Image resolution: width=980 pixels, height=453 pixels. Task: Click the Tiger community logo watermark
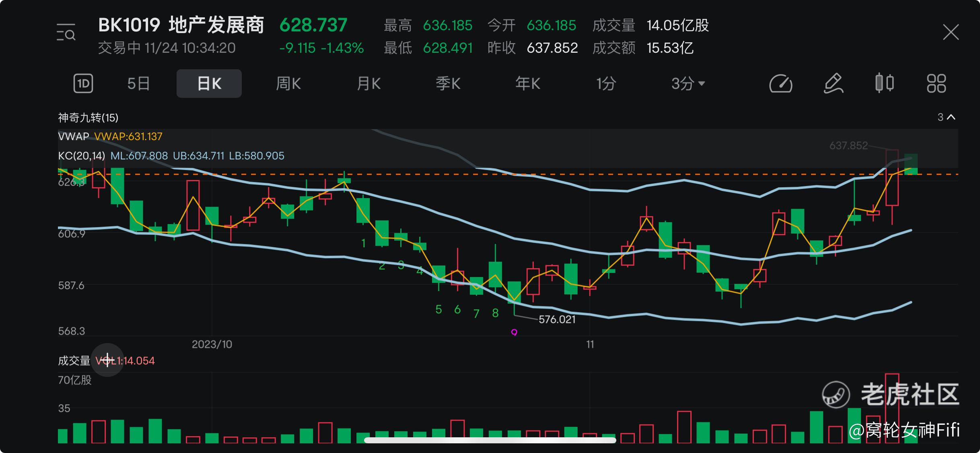tap(836, 394)
